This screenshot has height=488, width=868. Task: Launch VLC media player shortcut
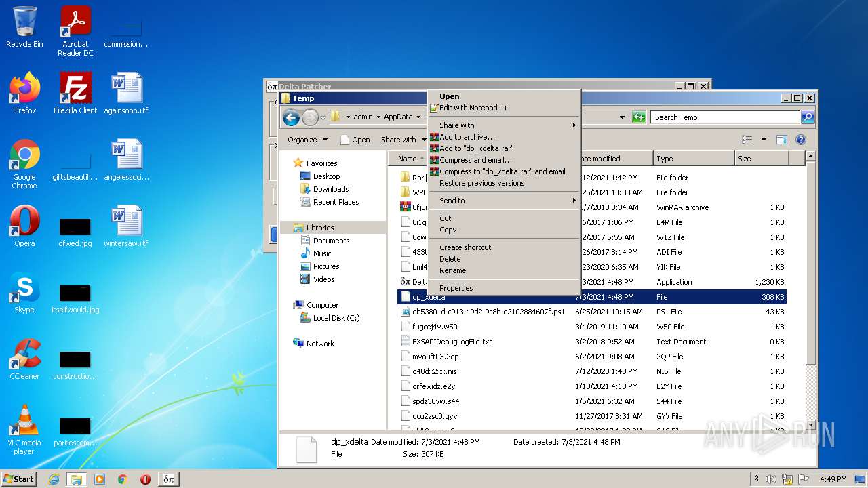point(24,430)
